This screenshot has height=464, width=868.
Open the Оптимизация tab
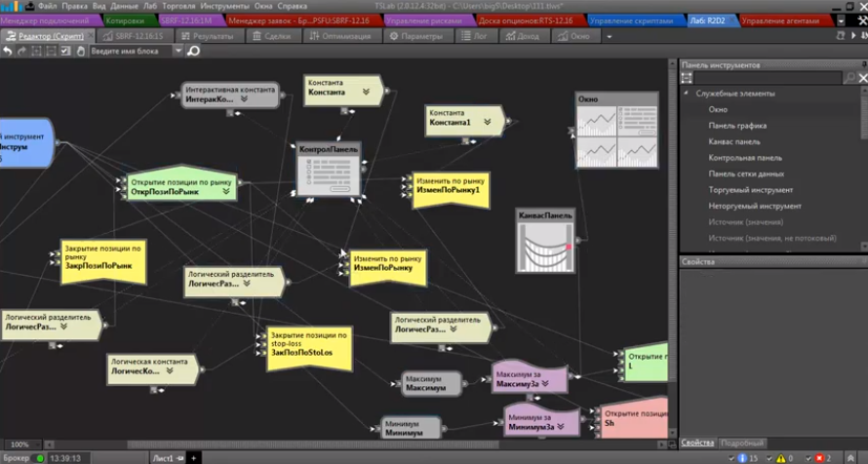pos(340,36)
